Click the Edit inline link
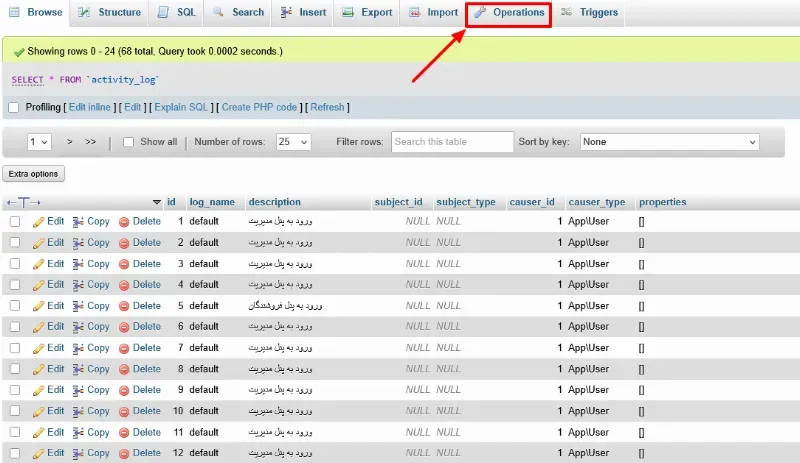This screenshot has height=463, width=800. (90, 107)
